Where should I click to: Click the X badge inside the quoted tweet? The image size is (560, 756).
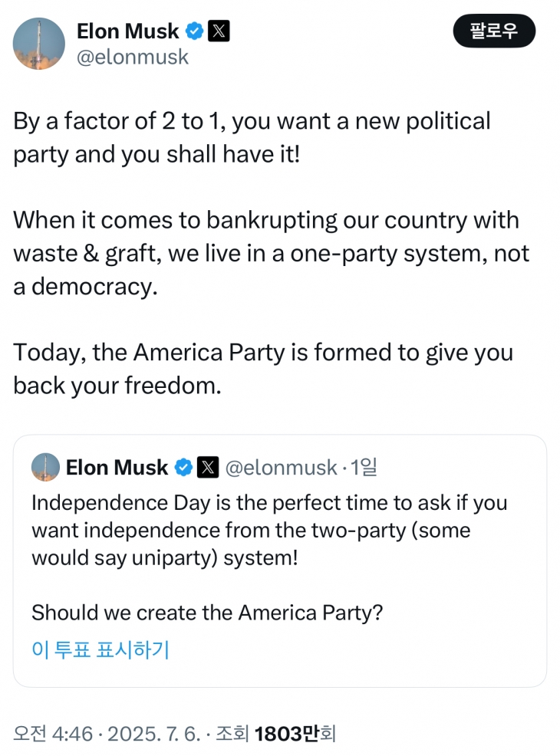pyautogui.click(x=208, y=467)
